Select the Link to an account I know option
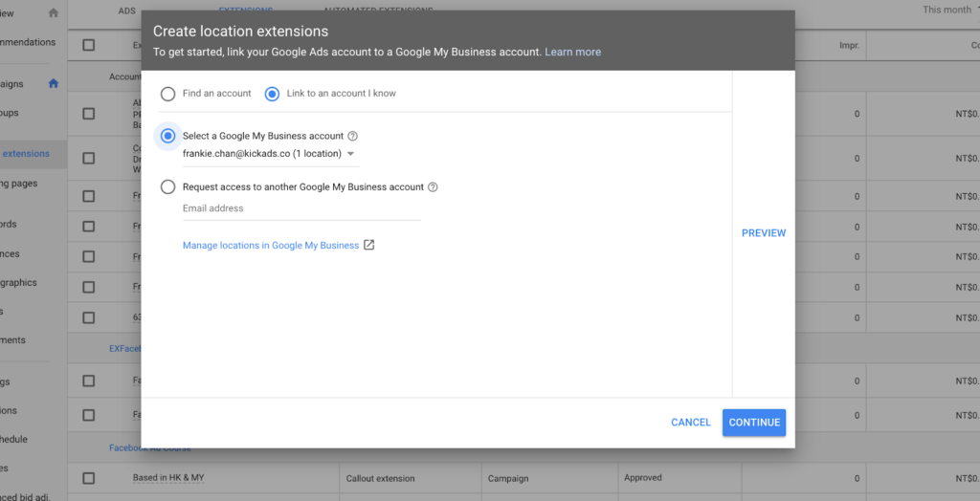This screenshot has width=980, height=501. 272,94
